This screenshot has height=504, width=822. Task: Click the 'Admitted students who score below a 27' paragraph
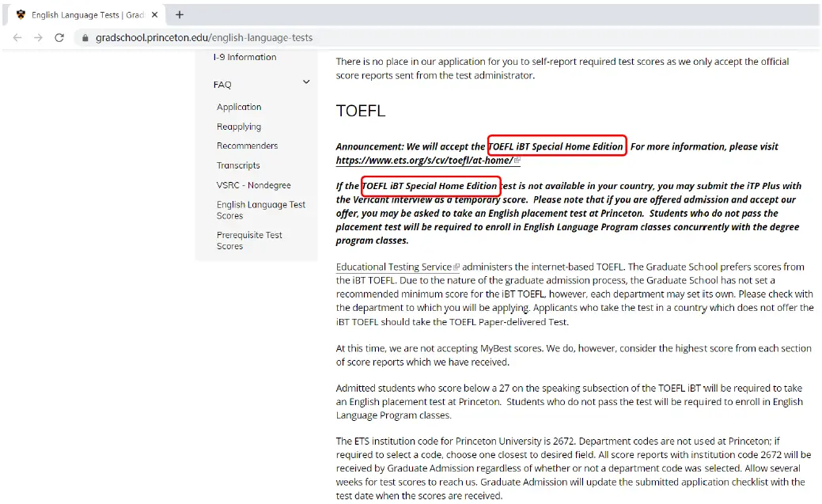[x=570, y=402]
